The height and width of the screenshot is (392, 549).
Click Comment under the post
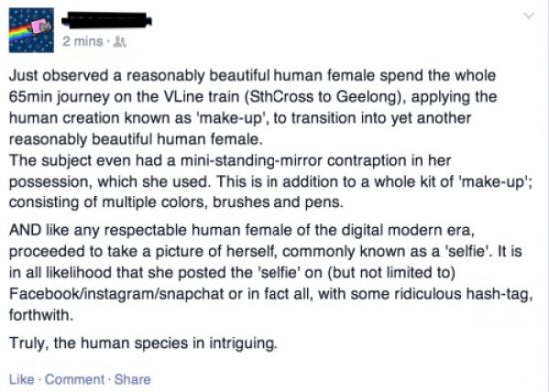[75, 379]
